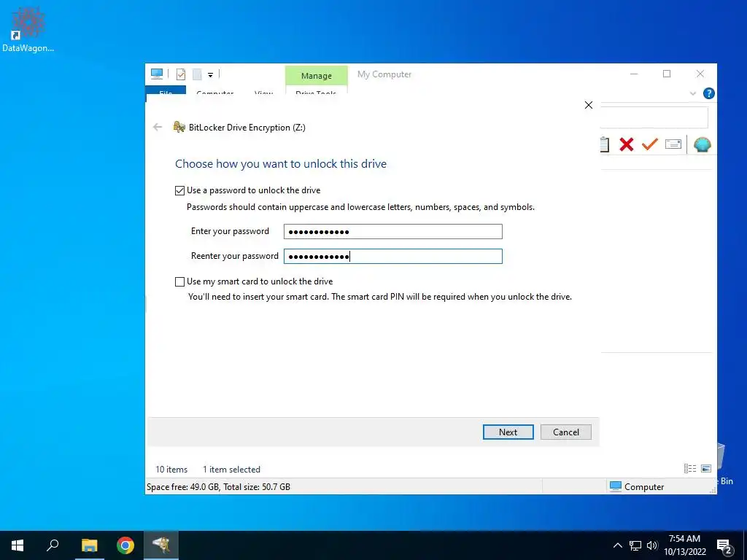Click the BitLocker wizard back arrow
Image resolution: width=747 pixels, height=560 pixels.
[x=158, y=127]
